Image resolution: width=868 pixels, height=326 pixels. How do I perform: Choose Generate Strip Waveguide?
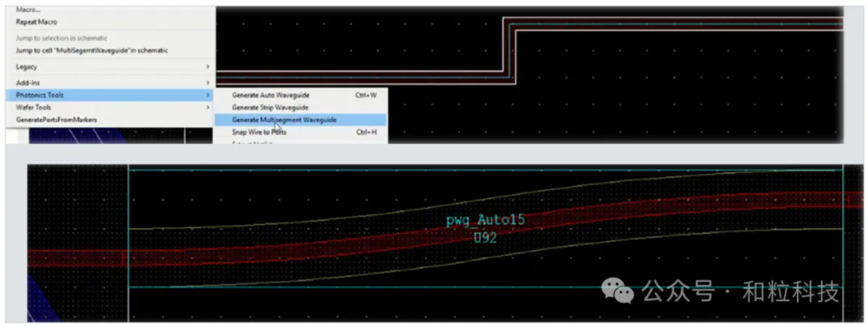coord(270,108)
